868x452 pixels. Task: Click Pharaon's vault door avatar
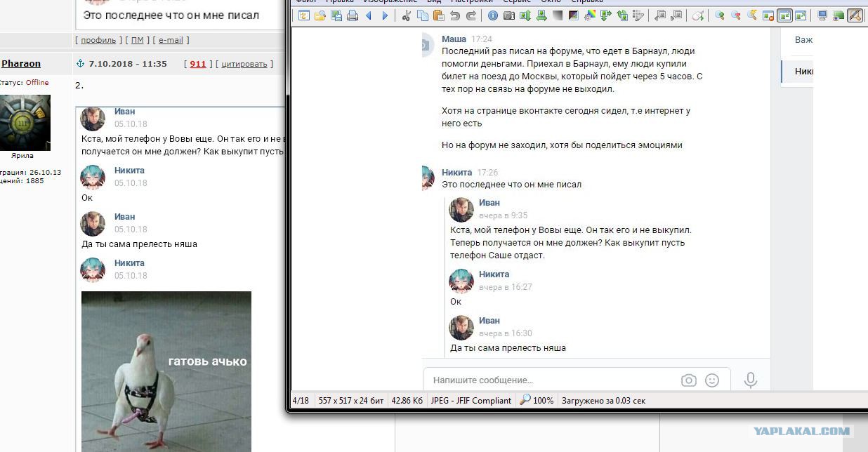(25, 122)
